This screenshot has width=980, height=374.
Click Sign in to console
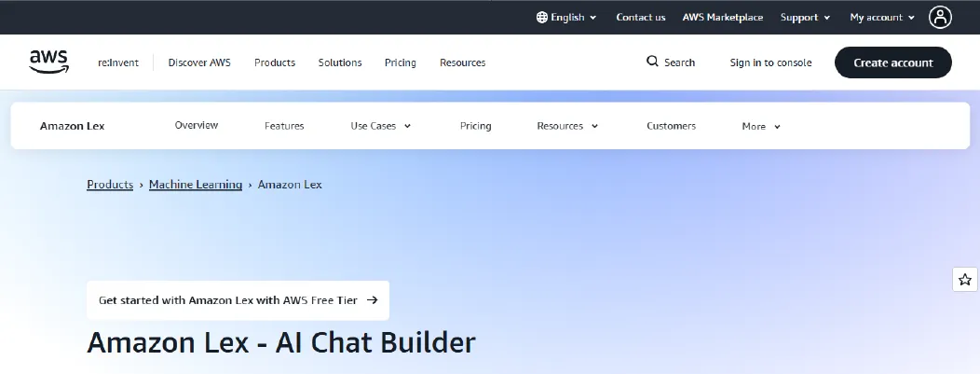tap(770, 62)
